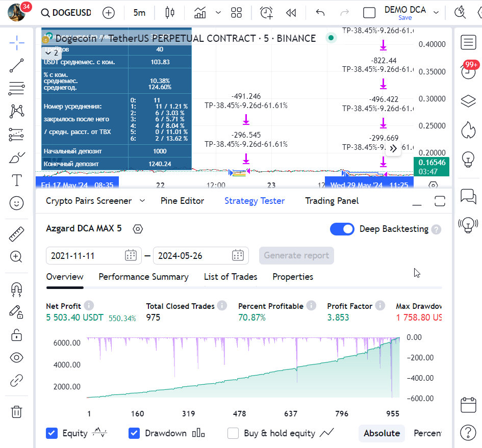
Task: Open the indicators menu
Action: point(200,13)
